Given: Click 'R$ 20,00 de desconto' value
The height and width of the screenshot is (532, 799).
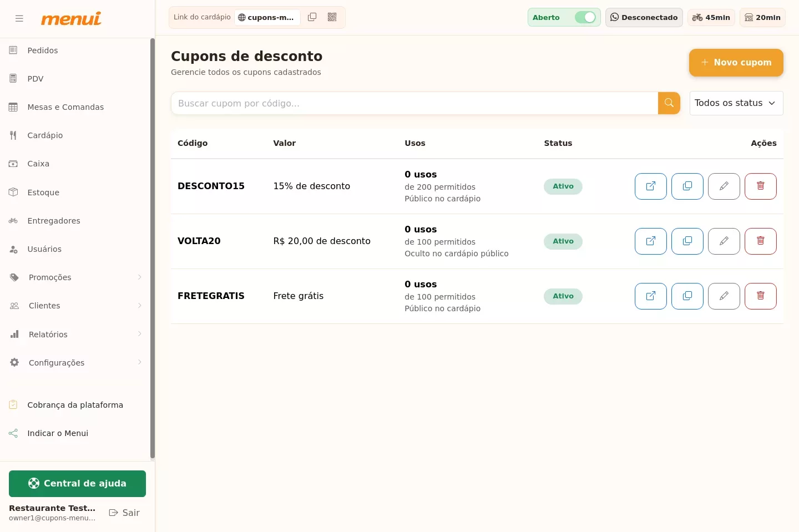Looking at the screenshot, I should [x=322, y=241].
